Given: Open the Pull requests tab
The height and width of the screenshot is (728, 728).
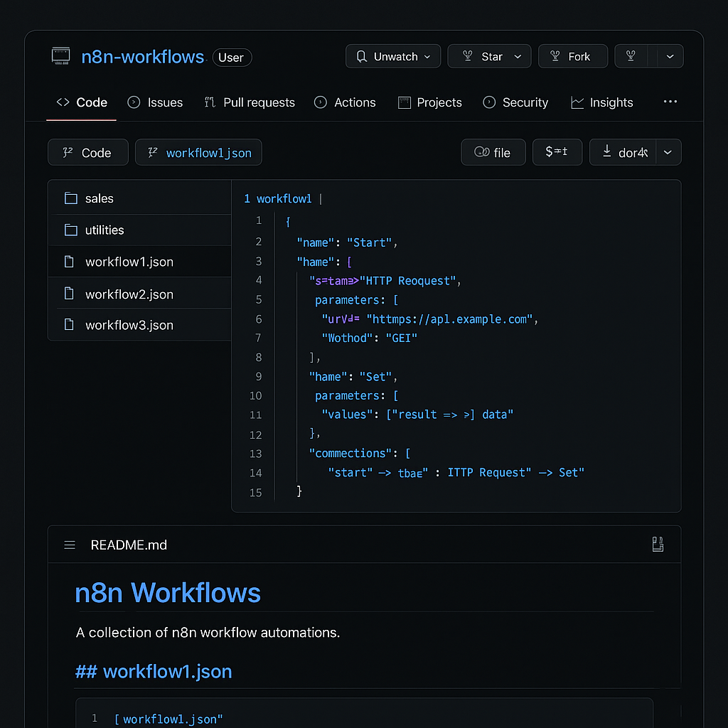Looking at the screenshot, I should tap(250, 102).
